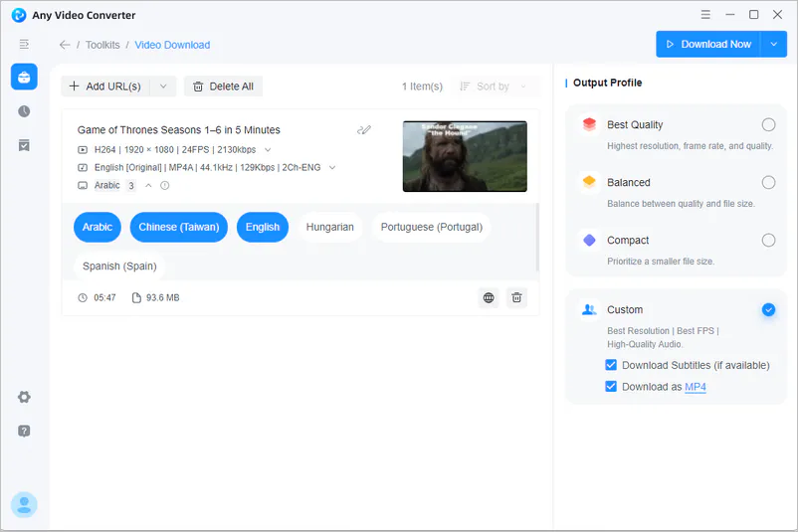Click the Best Quality layered icon
Screen dimensions: 798x532
point(589,124)
